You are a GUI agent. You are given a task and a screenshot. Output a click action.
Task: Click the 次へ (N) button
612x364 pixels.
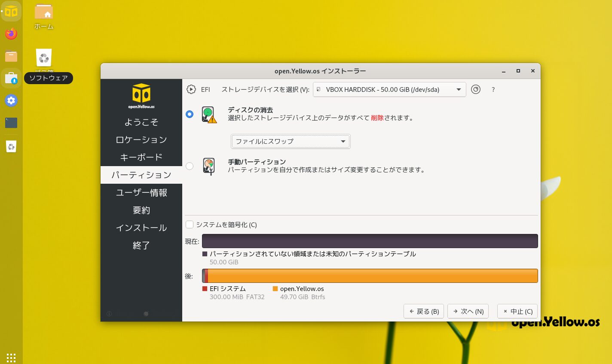click(468, 311)
